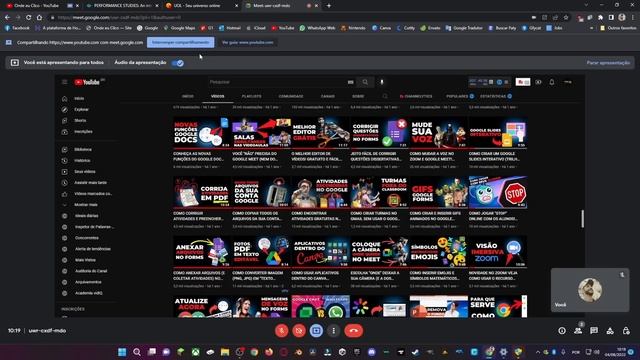
Task: Open the Windows Start menu
Action: point(122,352)
